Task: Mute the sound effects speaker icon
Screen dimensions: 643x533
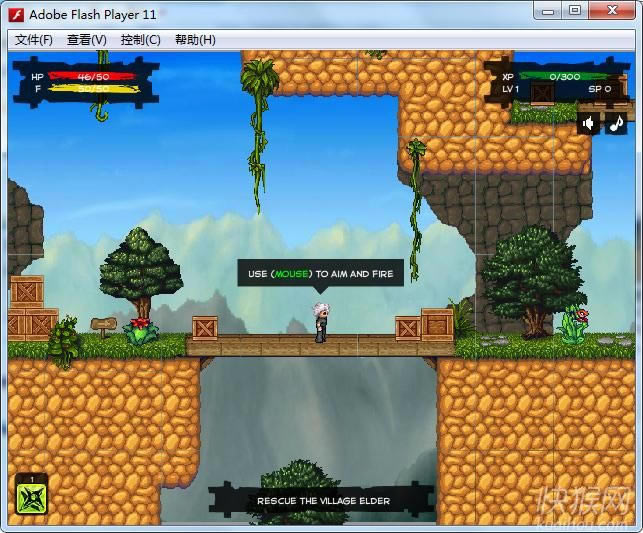Action: [589, 123]
